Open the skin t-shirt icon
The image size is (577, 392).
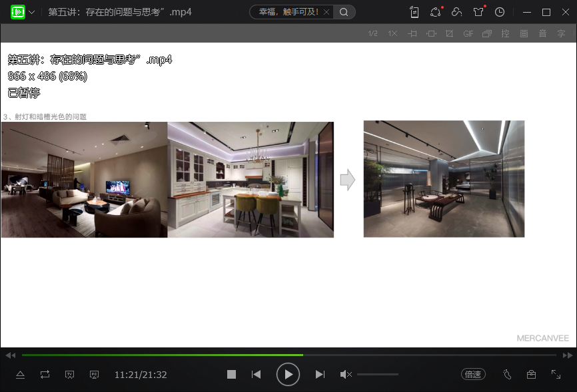click(478, 12)
